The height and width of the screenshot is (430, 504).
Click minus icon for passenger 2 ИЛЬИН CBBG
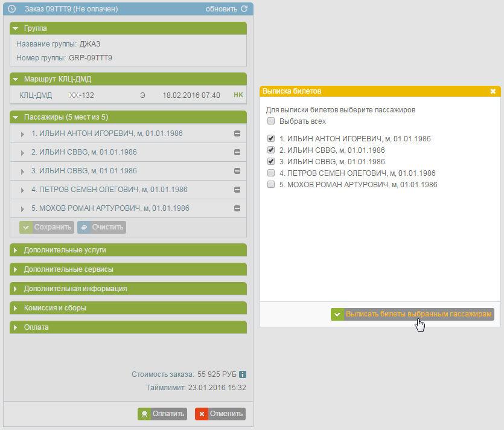pyautogui.click(x=237, y=152)
